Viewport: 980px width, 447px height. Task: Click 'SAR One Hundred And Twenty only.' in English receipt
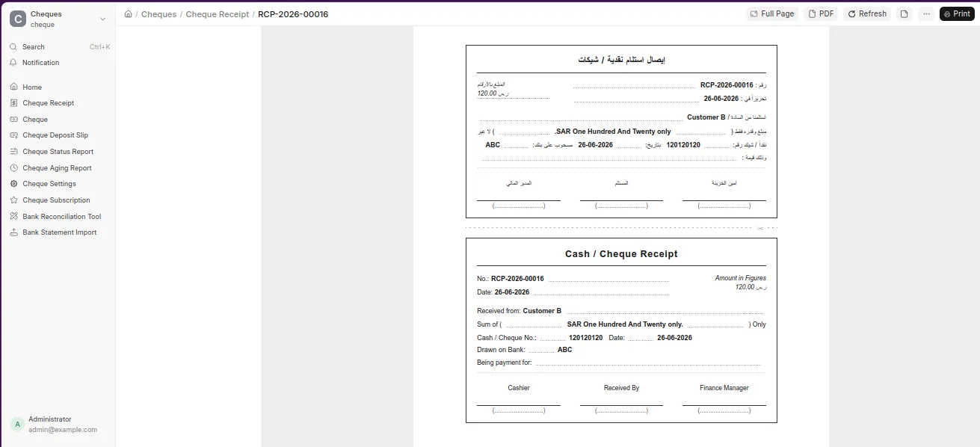pyautogui.click(x=625, y=324)
